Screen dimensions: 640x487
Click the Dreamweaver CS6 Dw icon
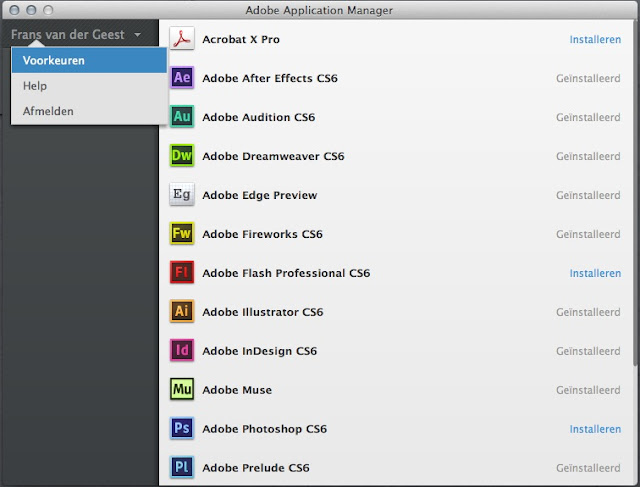coord(182,155)
